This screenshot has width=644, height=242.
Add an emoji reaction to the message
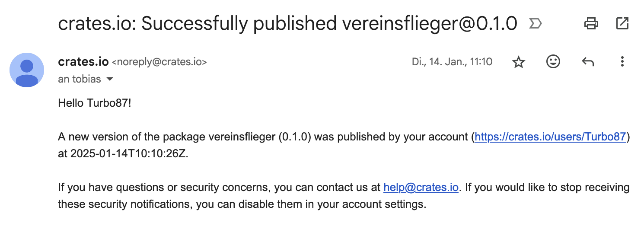pos(553,62)
